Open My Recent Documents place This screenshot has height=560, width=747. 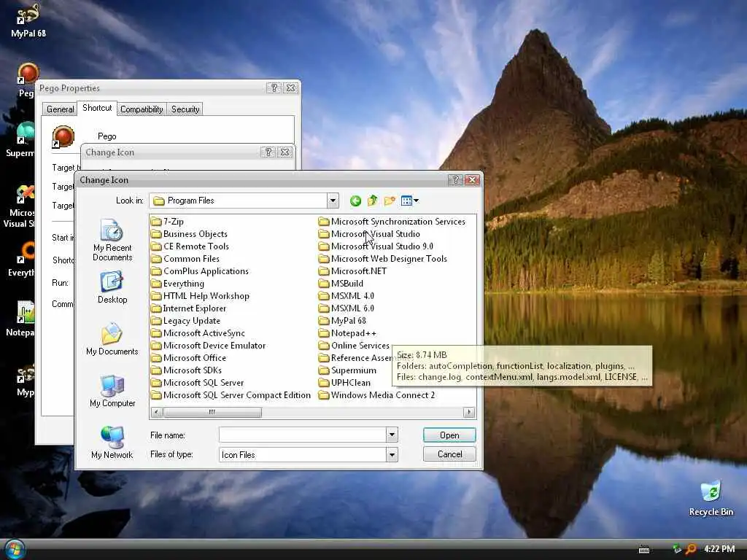tap(112, 241)
